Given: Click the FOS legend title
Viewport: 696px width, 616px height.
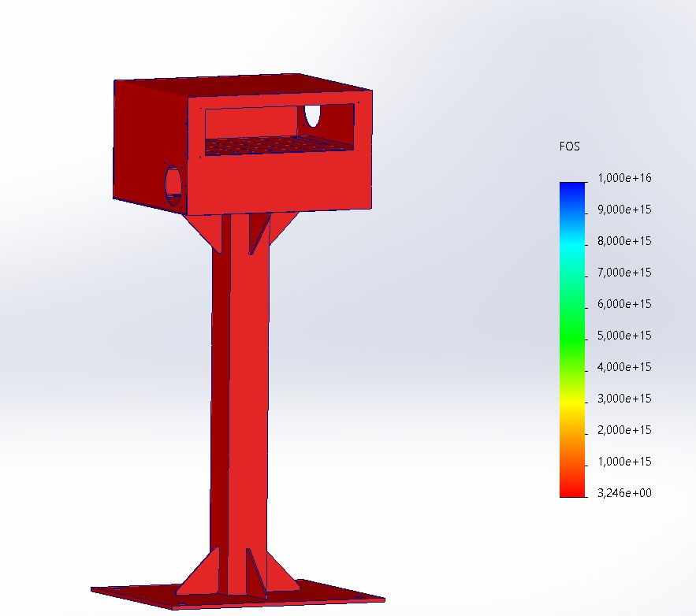Looking at the screenshot, I should [571, 147].
